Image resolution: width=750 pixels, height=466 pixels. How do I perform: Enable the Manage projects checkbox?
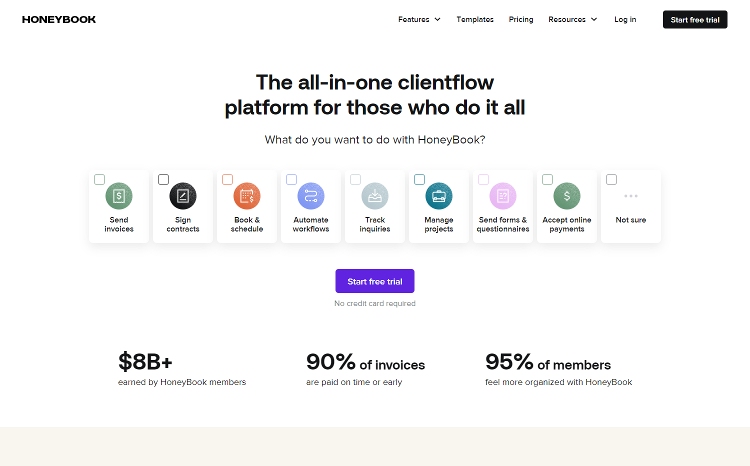(x=420, y=180)
